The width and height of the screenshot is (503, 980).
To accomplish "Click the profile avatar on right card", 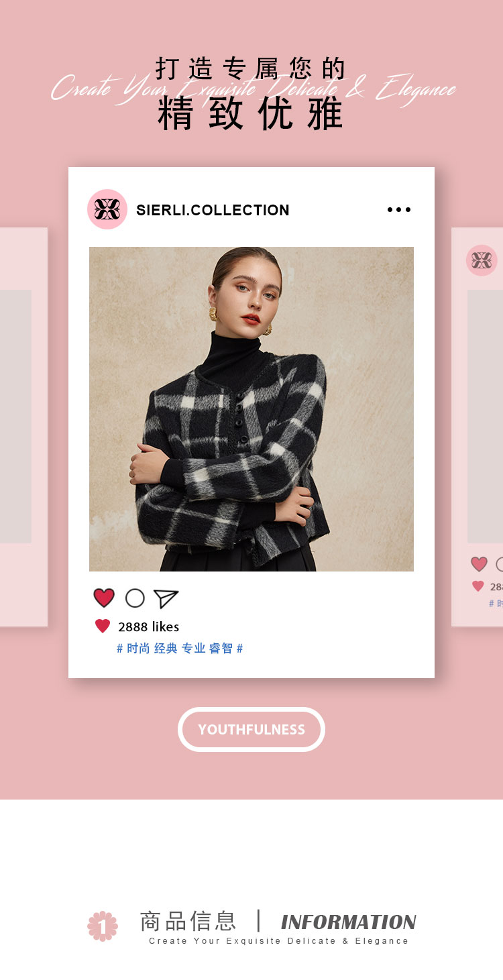I will tap(482, 260).
